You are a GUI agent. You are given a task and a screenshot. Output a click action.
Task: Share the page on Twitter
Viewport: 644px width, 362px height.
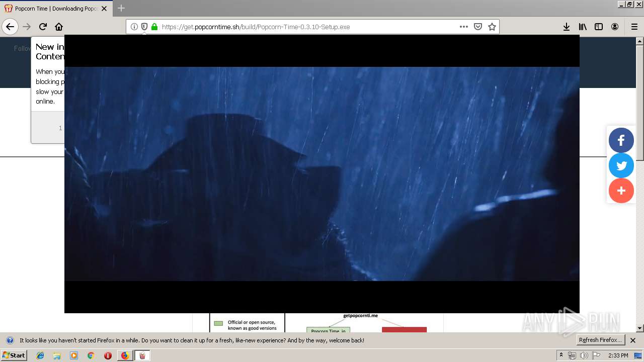tap(621, 165)
